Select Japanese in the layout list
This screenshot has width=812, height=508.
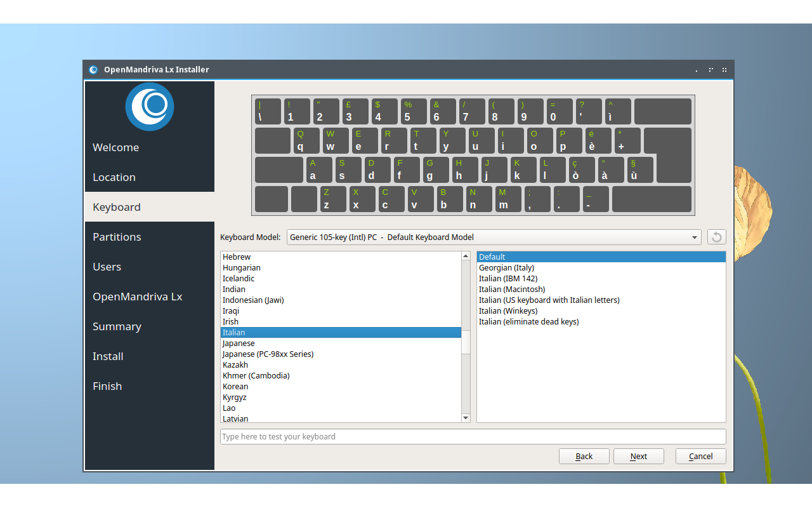[x=239, y=344]
